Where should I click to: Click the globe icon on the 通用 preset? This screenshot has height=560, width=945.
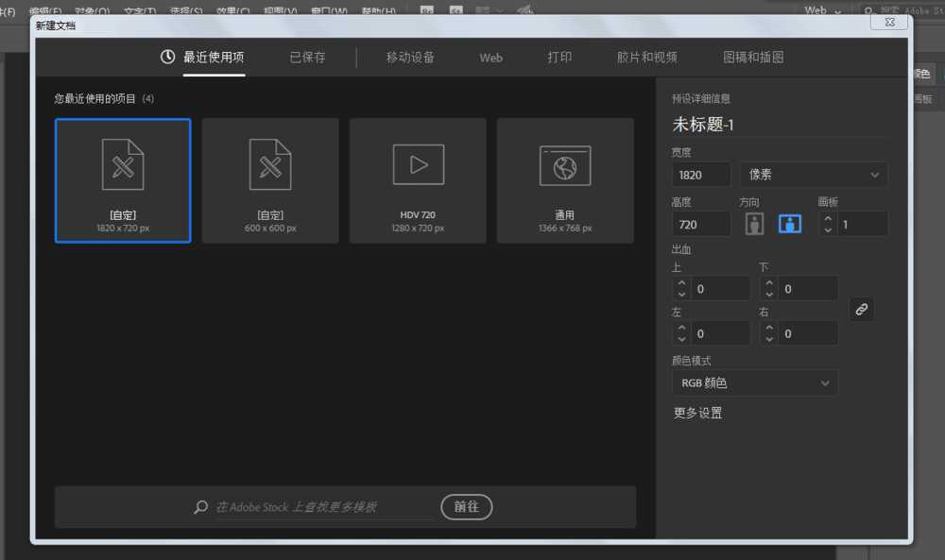565,163
